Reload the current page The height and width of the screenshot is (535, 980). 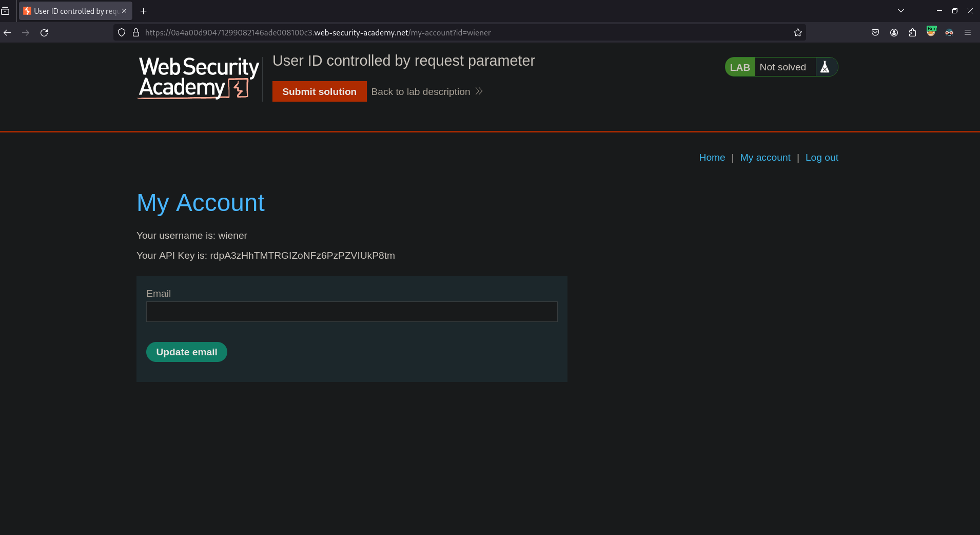coord(44,32)
